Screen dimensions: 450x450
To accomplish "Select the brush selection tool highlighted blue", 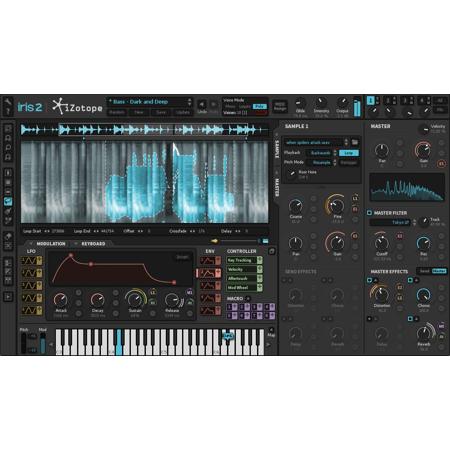I will (x=8, y=202).
